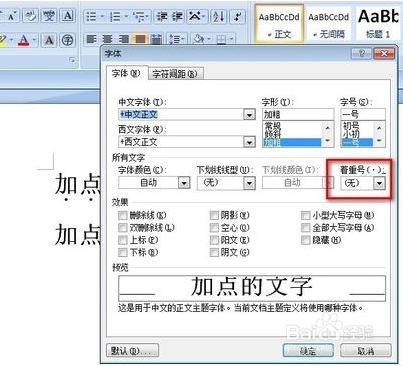Click the Asian Layout icon
This screenshot has height=366, width=403.
[x=196, y=16]
